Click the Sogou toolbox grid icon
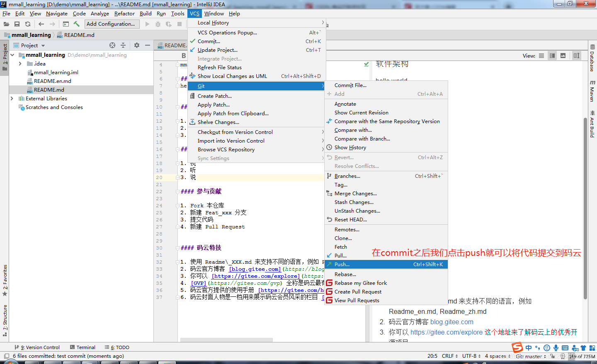Viewport: 597px width, 364px height. (592, 348)
